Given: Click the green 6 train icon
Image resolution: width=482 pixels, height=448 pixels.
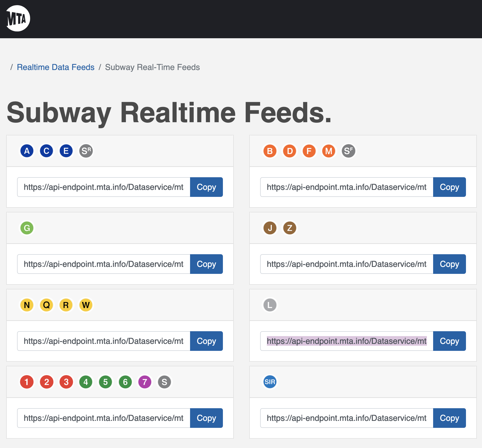Looking at the screenshot, I should click(125, 382).
